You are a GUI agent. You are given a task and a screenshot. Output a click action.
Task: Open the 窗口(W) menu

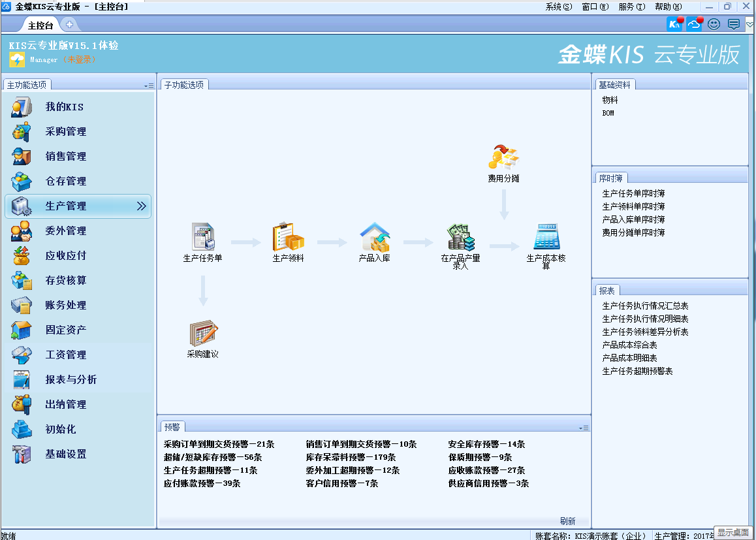coord(595,7)
